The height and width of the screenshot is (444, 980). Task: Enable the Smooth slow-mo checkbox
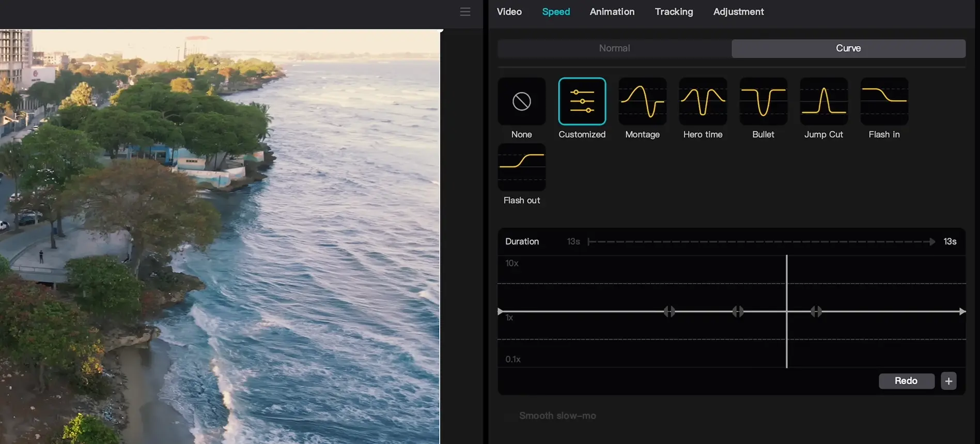510,416
